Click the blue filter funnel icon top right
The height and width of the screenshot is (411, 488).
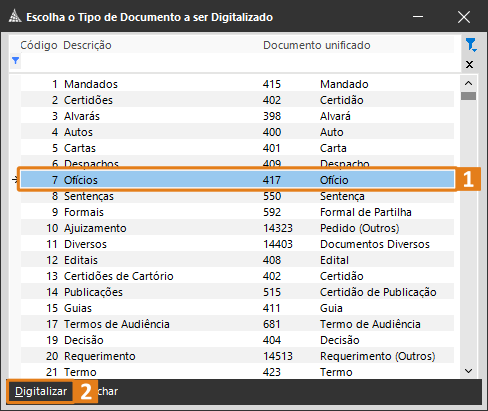(x=471, y=45)
